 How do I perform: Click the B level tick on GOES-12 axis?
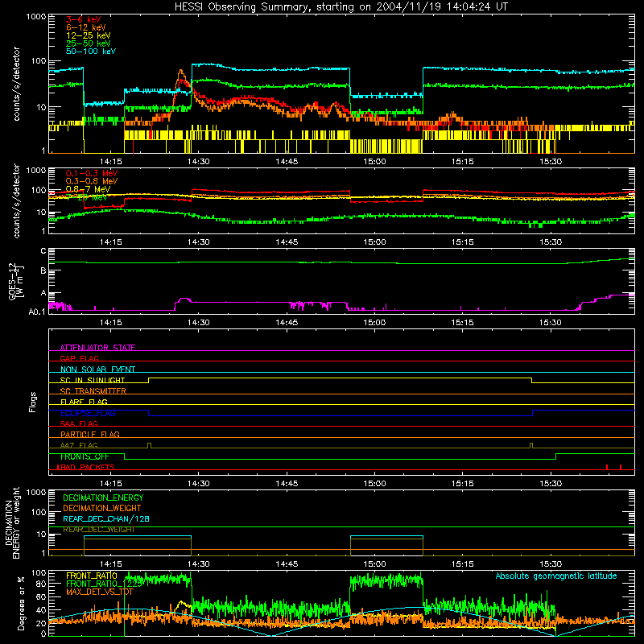[x=43, y=270]
